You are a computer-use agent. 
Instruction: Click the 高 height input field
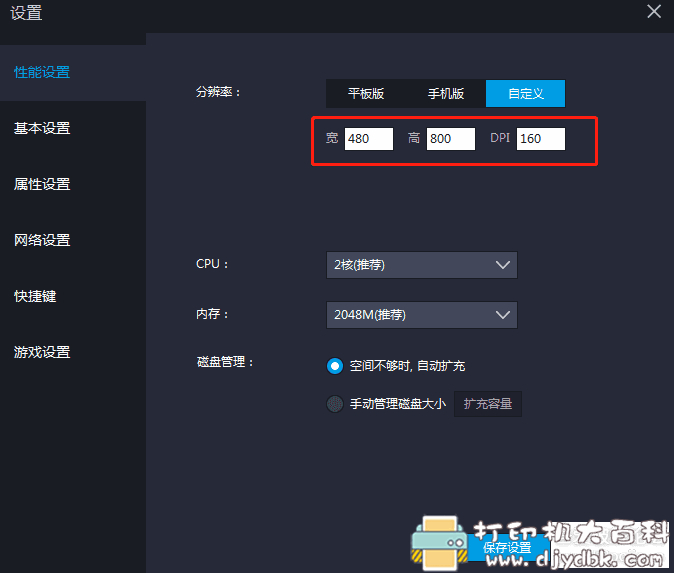click(451, 139)
